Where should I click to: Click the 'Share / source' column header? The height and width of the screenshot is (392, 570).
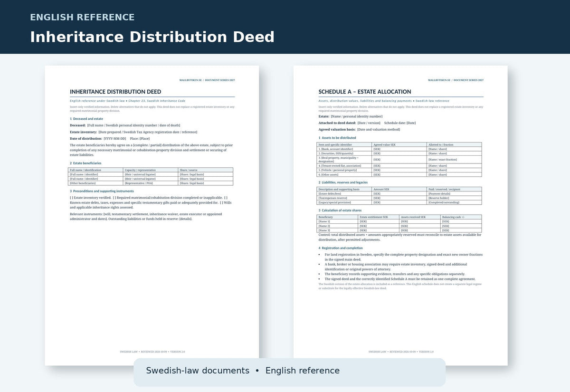coord(206,170)
